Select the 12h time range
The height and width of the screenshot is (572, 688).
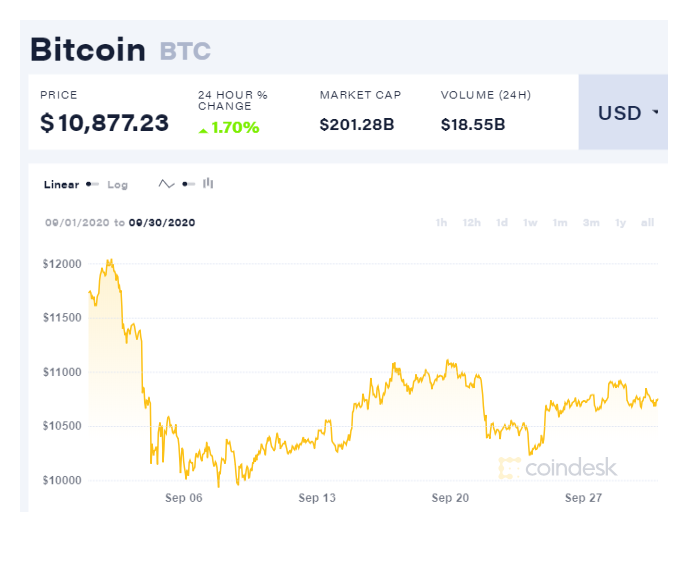pos(472,223)
